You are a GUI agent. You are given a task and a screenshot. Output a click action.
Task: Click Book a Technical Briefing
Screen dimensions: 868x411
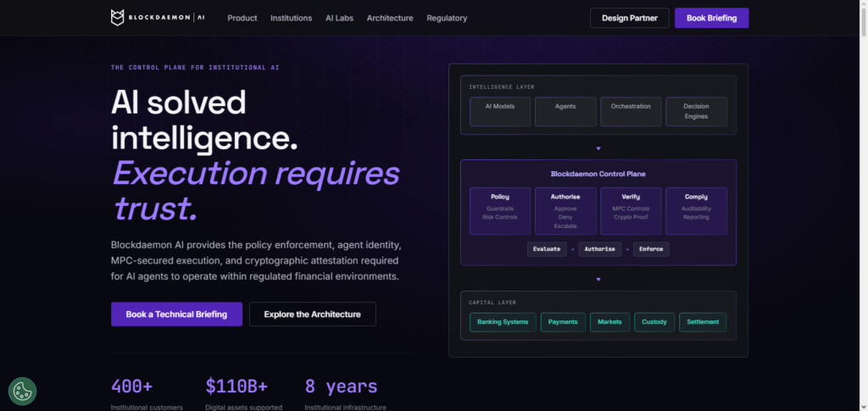click(176, 314)
